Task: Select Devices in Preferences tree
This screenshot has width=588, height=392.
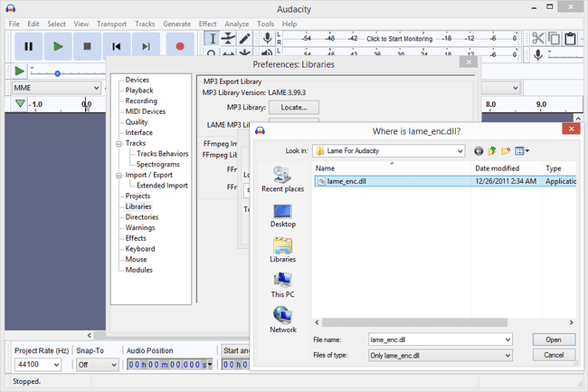Action: pos(137,80)
